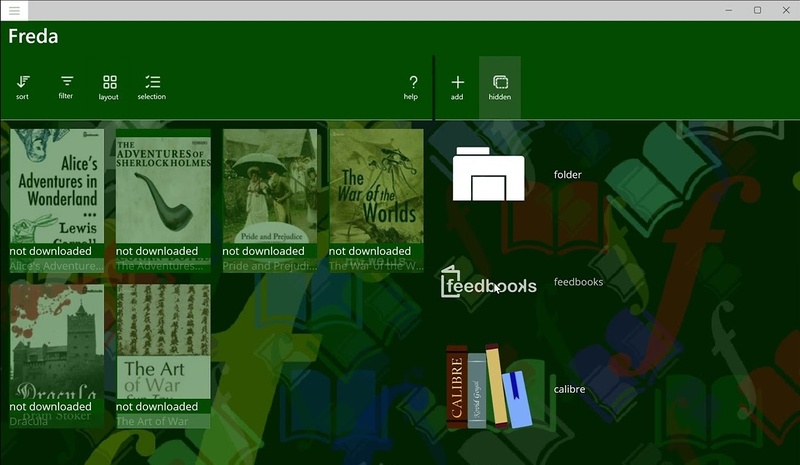This screenshot has height=465, width=800.
Task: Activate selection mode
Action: click(152, 87)
